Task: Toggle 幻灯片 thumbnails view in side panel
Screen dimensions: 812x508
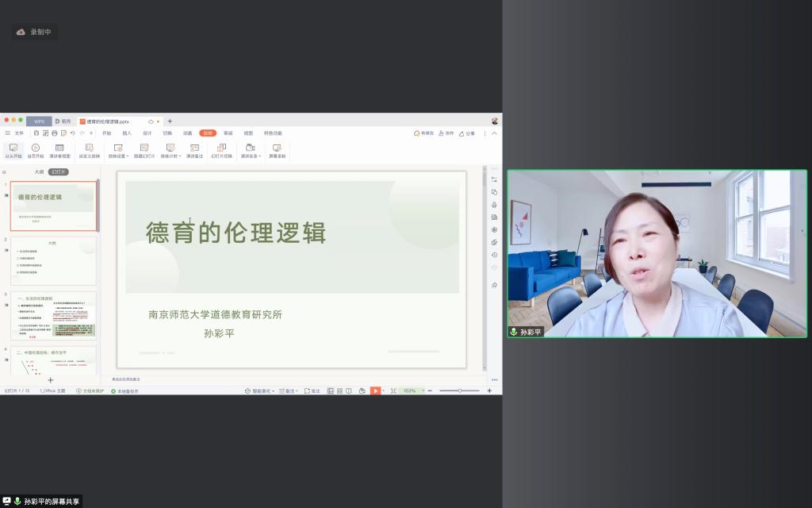Action: point(59,171)
